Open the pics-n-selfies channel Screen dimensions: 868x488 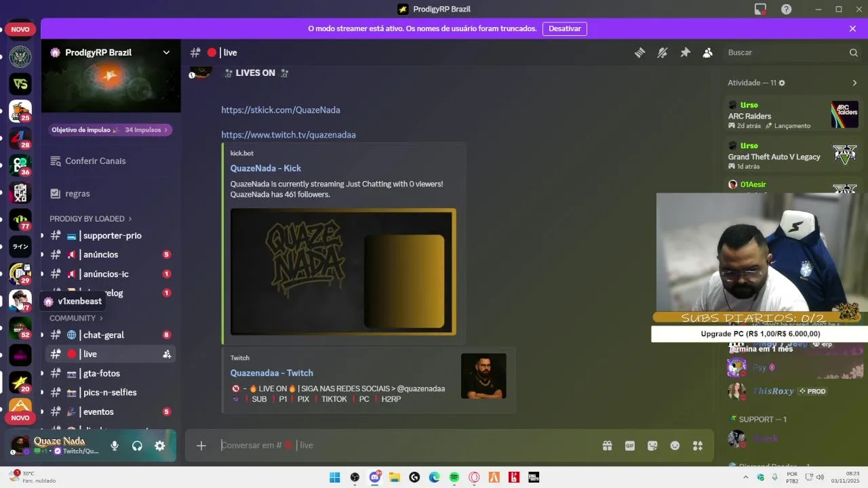pyautogui.click(x=111, y=392)
